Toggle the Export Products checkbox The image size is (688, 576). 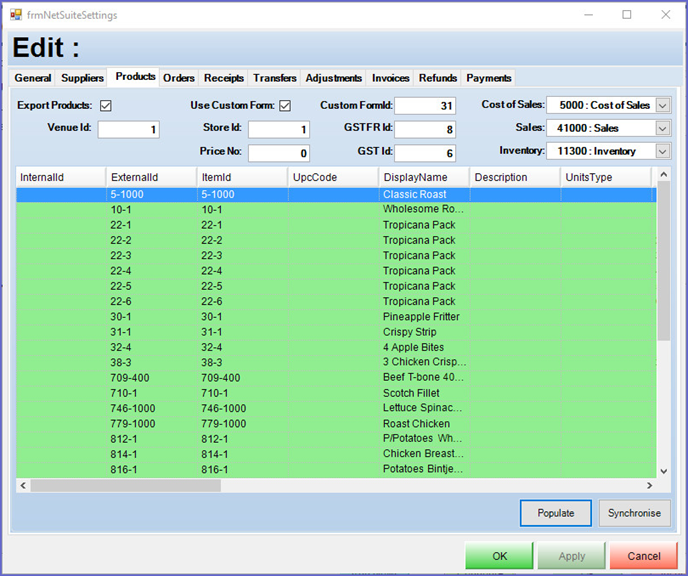coord(105,106)
